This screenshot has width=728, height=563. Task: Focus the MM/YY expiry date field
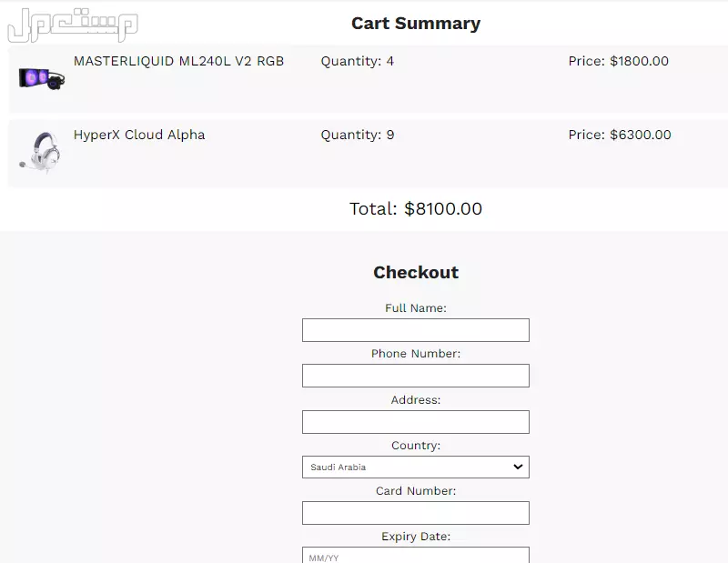(415, 556)
